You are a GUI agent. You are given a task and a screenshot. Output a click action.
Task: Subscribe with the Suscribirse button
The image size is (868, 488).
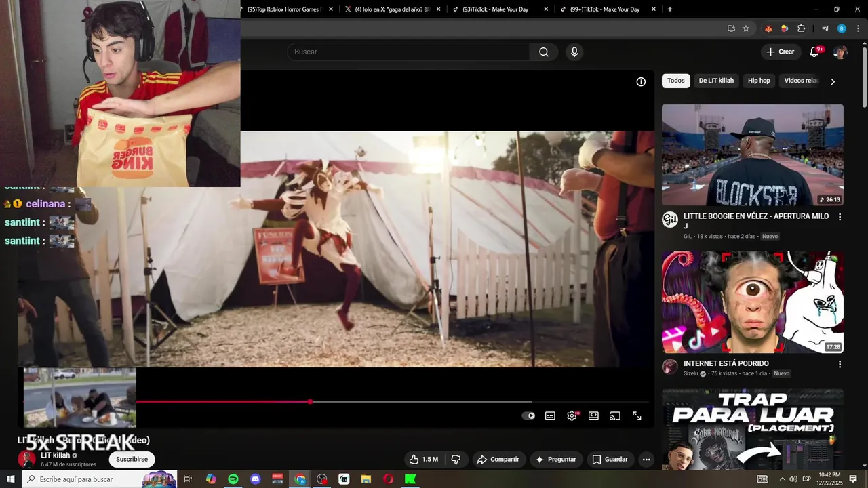point(132,460)
